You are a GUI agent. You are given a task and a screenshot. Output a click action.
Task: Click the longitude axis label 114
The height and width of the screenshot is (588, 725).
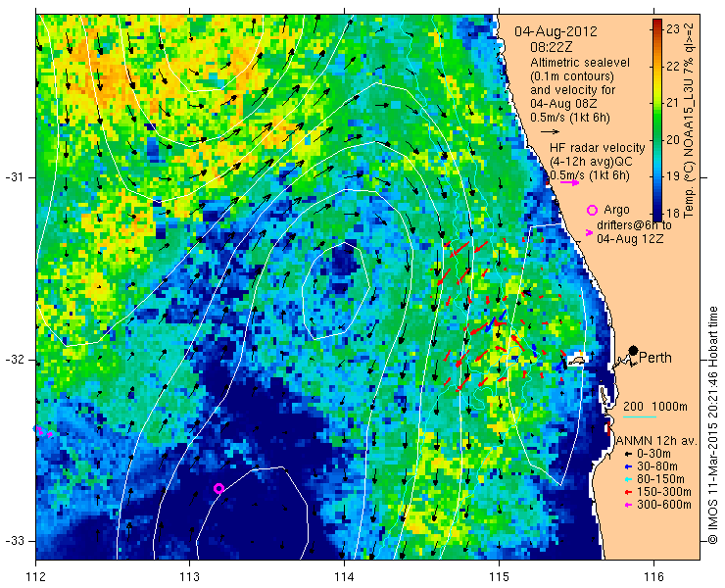coord(344,577)
